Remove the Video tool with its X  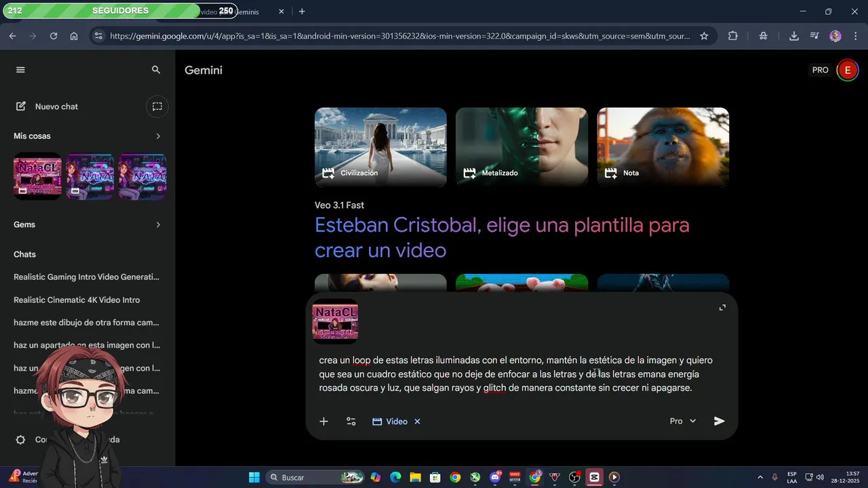[x=417, y=422]
